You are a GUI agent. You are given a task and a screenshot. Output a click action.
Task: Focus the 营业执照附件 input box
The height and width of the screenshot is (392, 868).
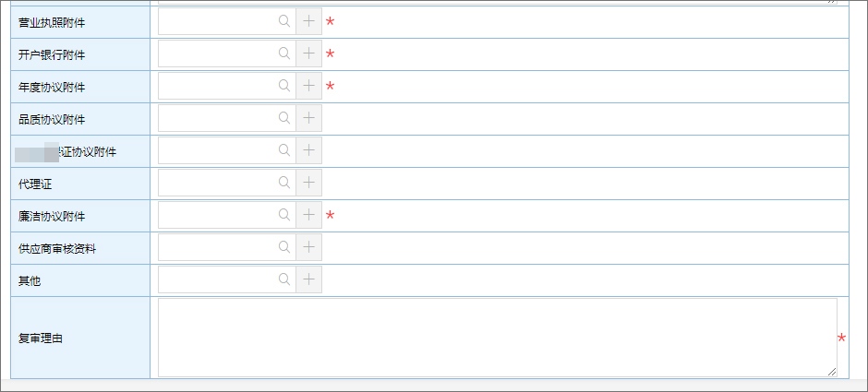(218, 21)
